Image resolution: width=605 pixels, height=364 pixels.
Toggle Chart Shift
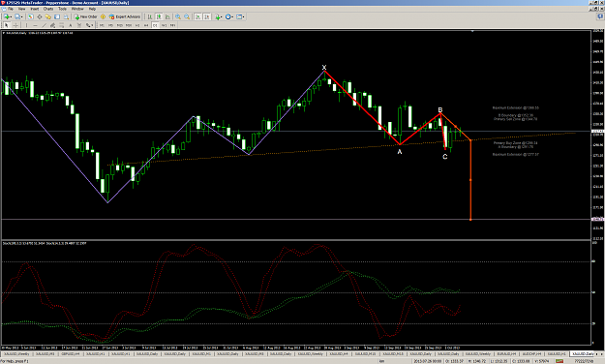tap(207, 16)
